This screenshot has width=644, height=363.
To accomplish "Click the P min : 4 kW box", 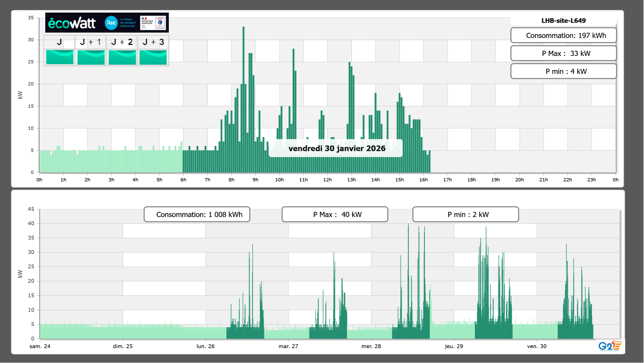I will (x=563, y=71).
